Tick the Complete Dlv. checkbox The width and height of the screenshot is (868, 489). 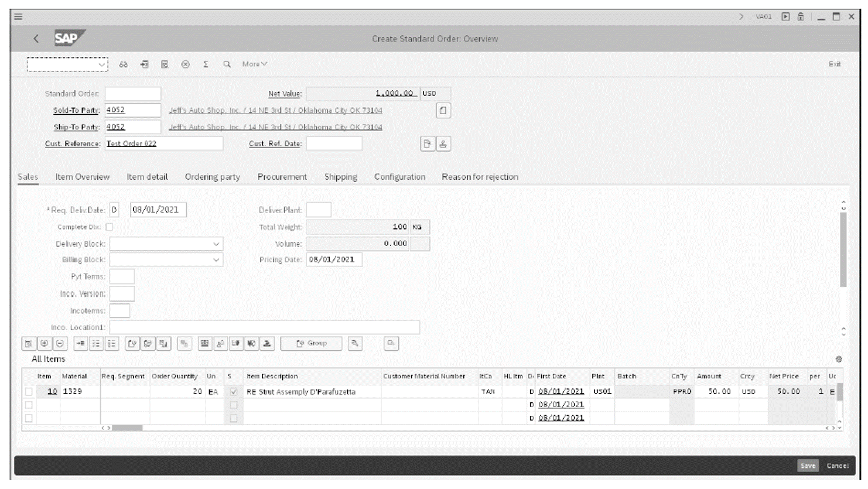(x=110, y=227)
